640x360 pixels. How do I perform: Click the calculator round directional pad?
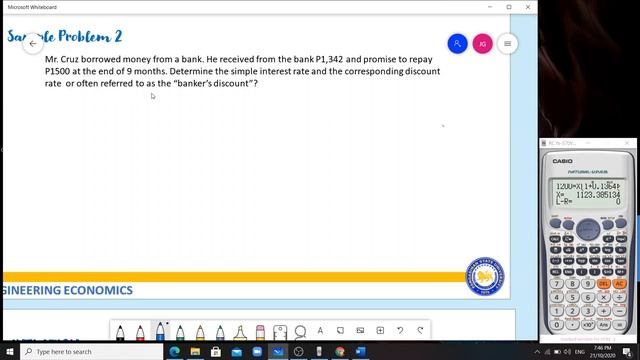[588, 229]
